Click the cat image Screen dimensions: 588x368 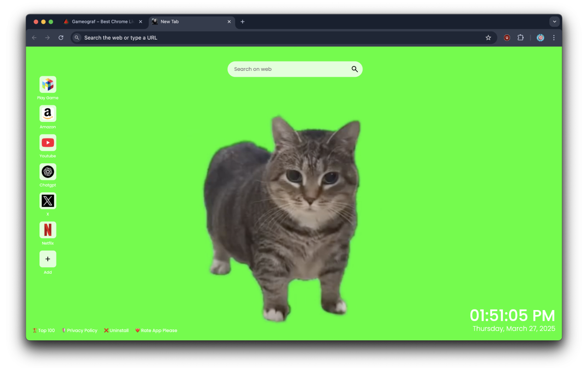tap(282, 218)
